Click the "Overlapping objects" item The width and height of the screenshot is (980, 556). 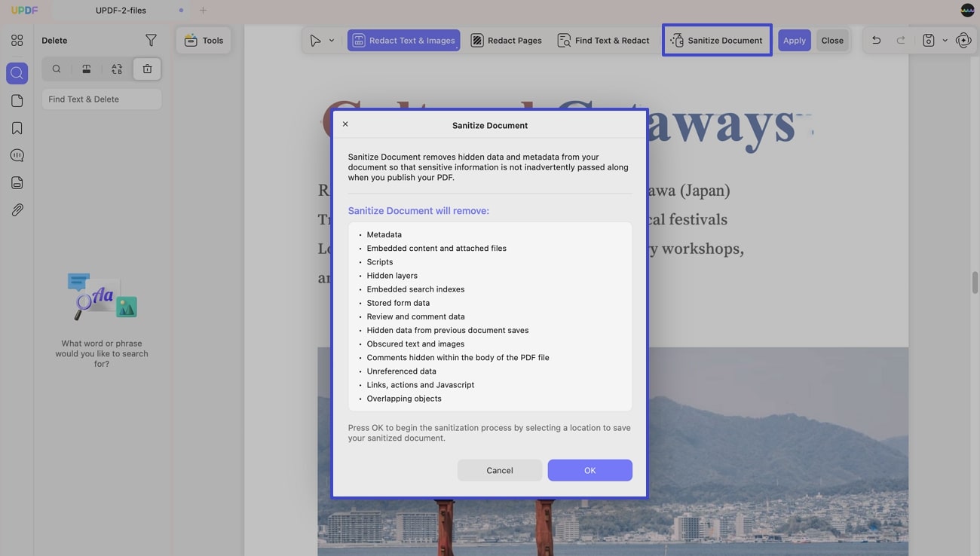[x=404, y=399]
